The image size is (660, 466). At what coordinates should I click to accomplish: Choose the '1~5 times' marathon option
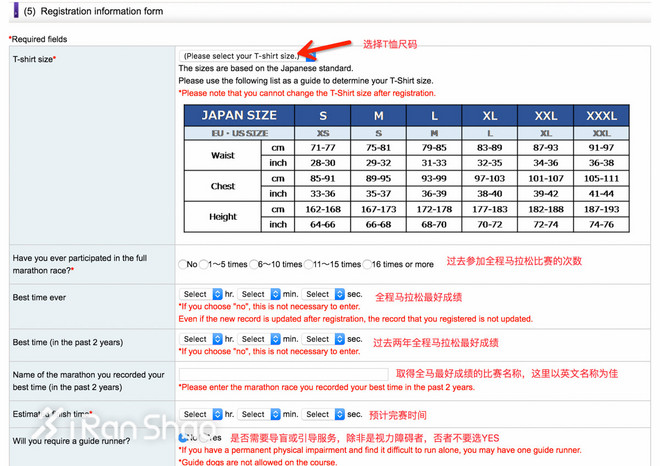203,265
